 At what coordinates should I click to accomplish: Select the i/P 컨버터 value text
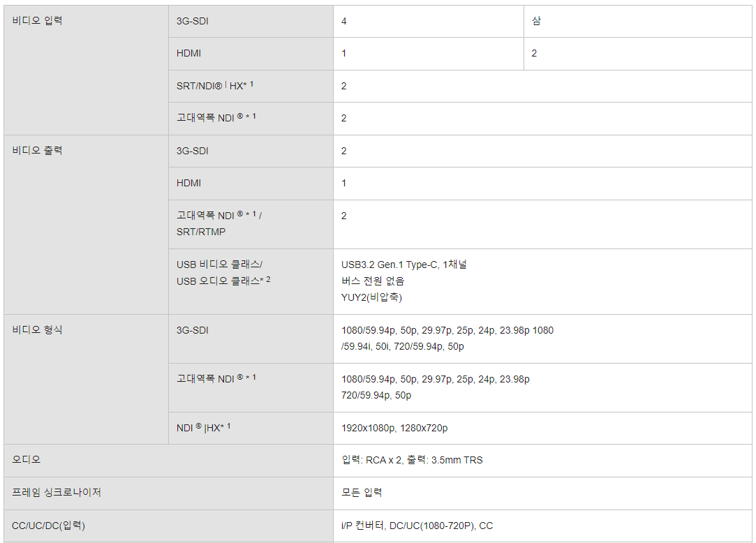(362, 526)
